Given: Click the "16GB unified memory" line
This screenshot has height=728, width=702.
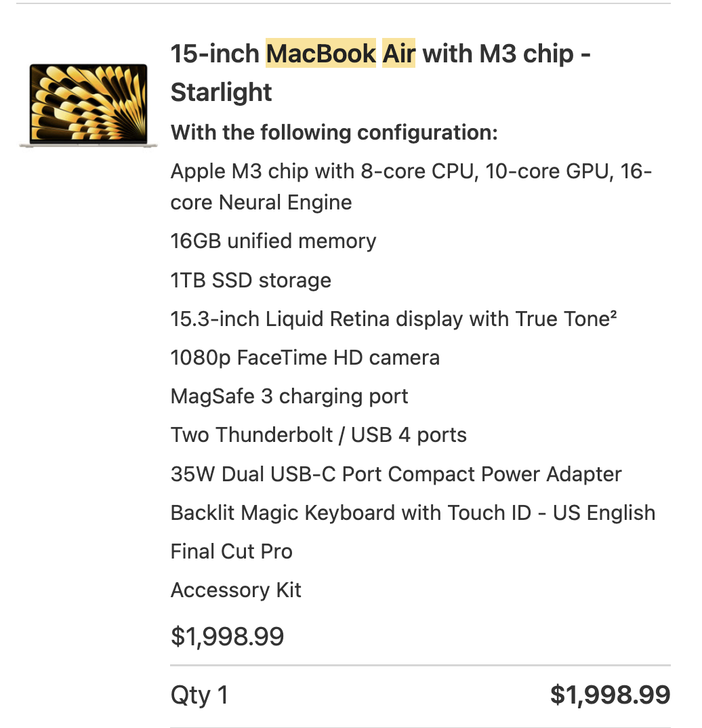Looking at the screenshot, I should click(273, 241).
